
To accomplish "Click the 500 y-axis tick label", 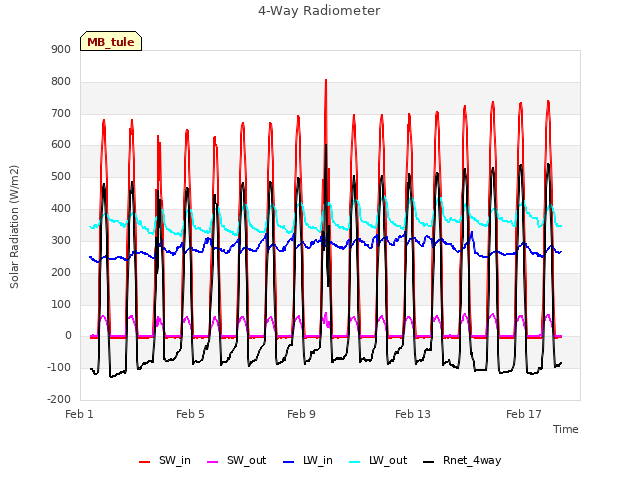I will point(61,176).
